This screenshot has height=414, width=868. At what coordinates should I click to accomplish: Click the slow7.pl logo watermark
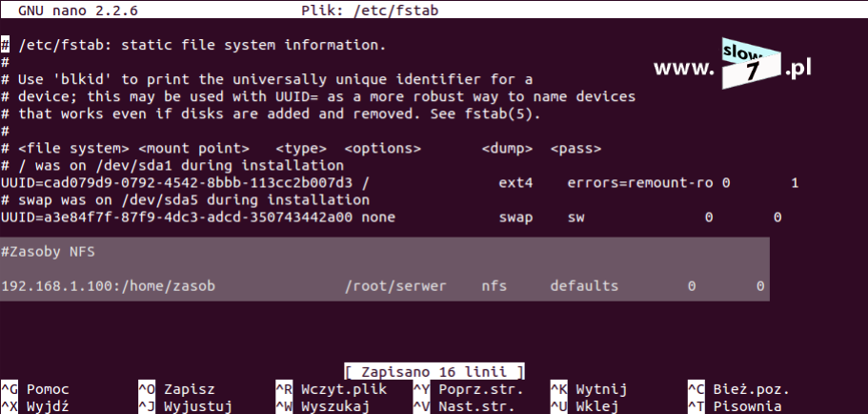point(733,64)
